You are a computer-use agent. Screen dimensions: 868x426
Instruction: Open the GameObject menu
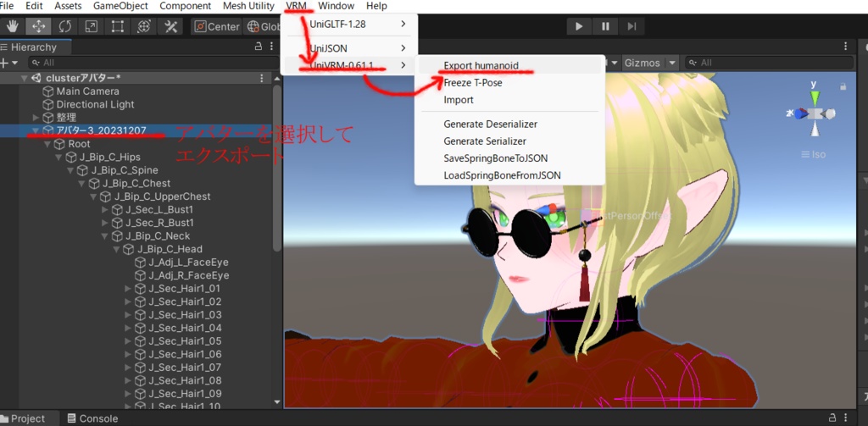pos(120,6)
